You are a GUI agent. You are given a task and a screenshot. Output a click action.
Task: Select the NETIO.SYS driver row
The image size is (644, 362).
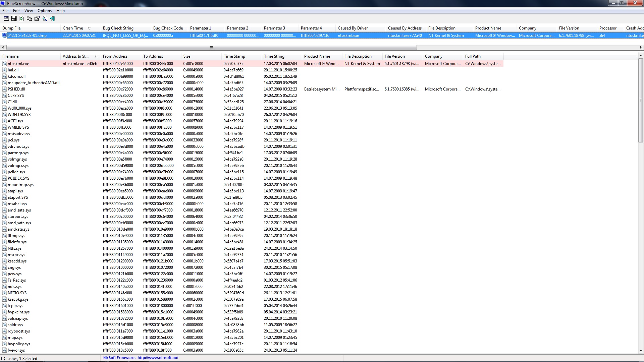point(252,293)
